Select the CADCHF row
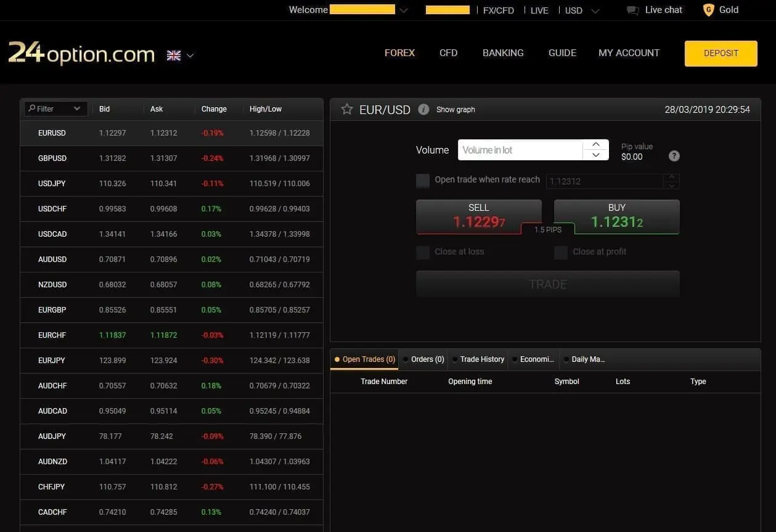776x532 pixels. (x=171, y=512)
